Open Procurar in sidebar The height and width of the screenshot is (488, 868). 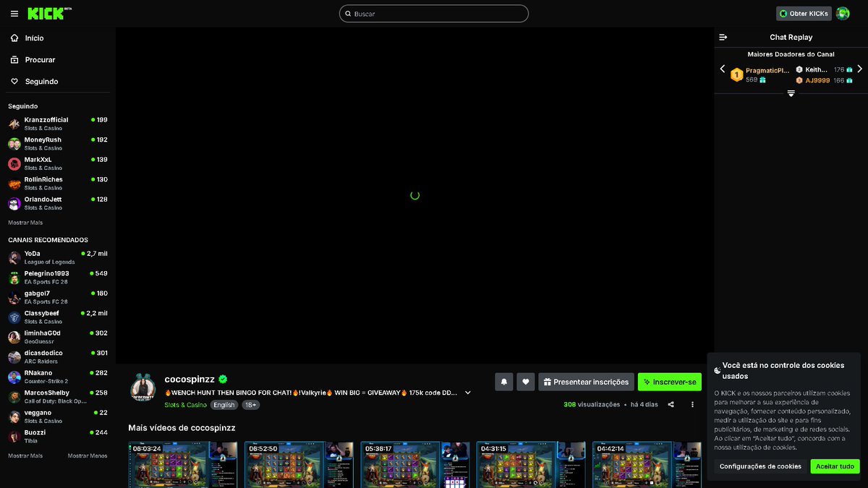tap(58, 59)
